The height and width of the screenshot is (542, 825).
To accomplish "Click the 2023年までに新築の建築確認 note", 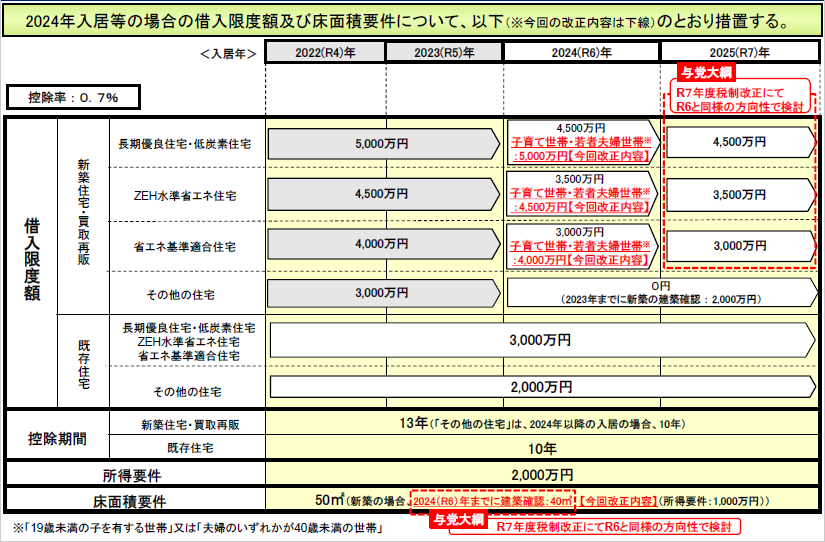I will pos(661,299).
